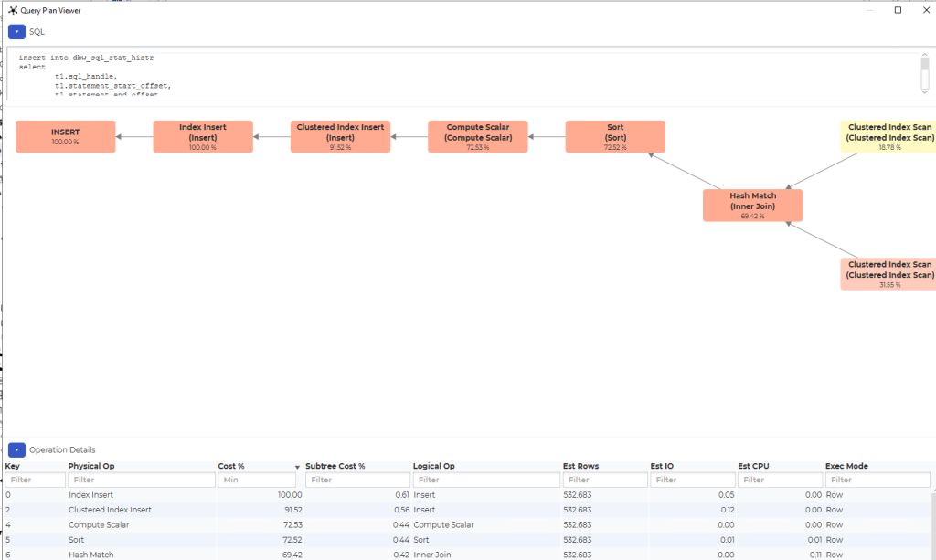
Task: Select the Index Insert table row
Action: point(467,495)
